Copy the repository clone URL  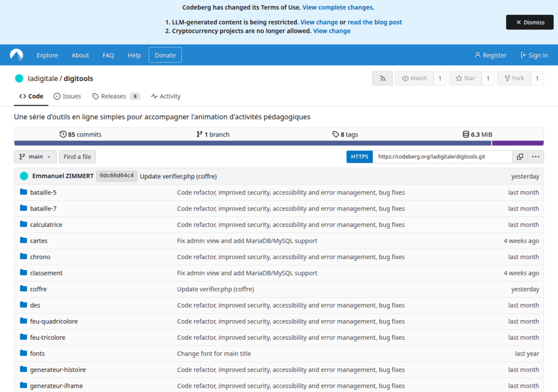pos(520,156)
